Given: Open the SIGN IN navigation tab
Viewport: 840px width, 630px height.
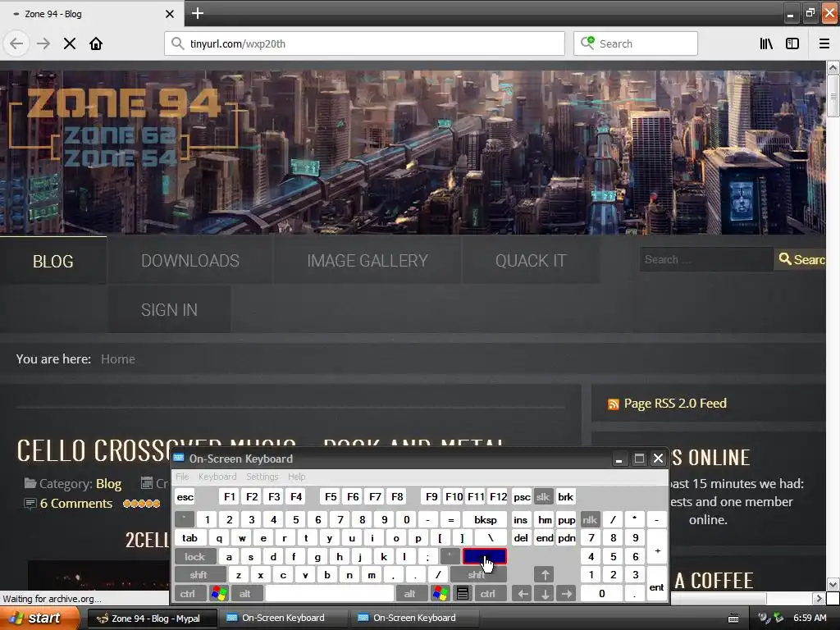Looking at the screenshot, I should coord(169,309).
